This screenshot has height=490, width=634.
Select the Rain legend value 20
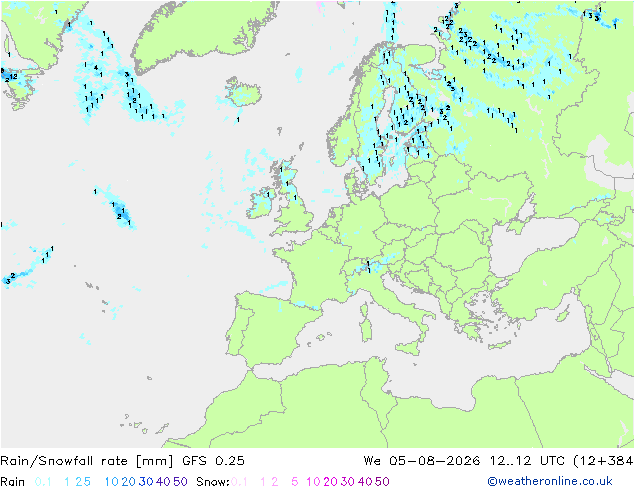click(128, 482)
